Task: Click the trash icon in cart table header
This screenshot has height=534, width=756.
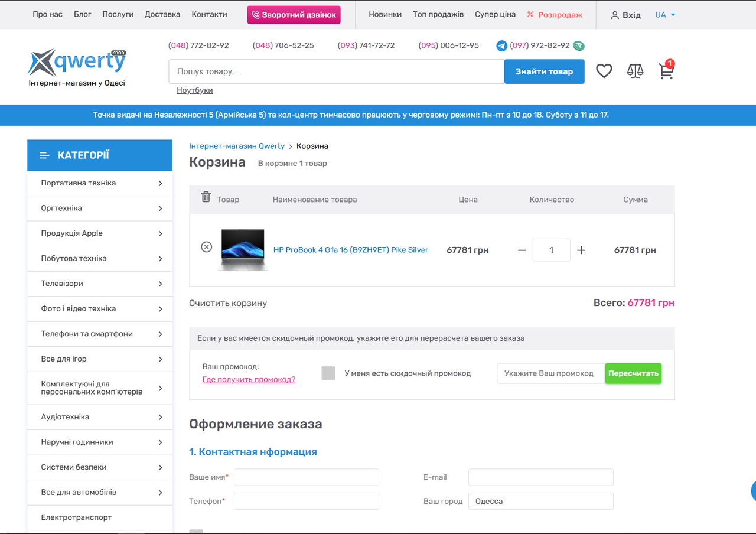Action: coord(206,197)
